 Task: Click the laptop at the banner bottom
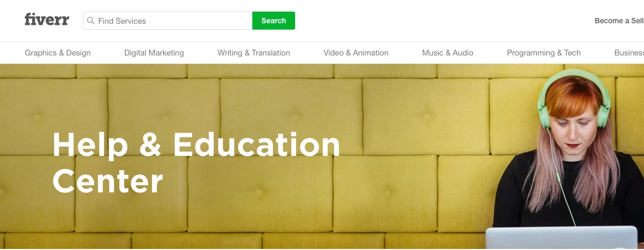click(x=561, y=238)
